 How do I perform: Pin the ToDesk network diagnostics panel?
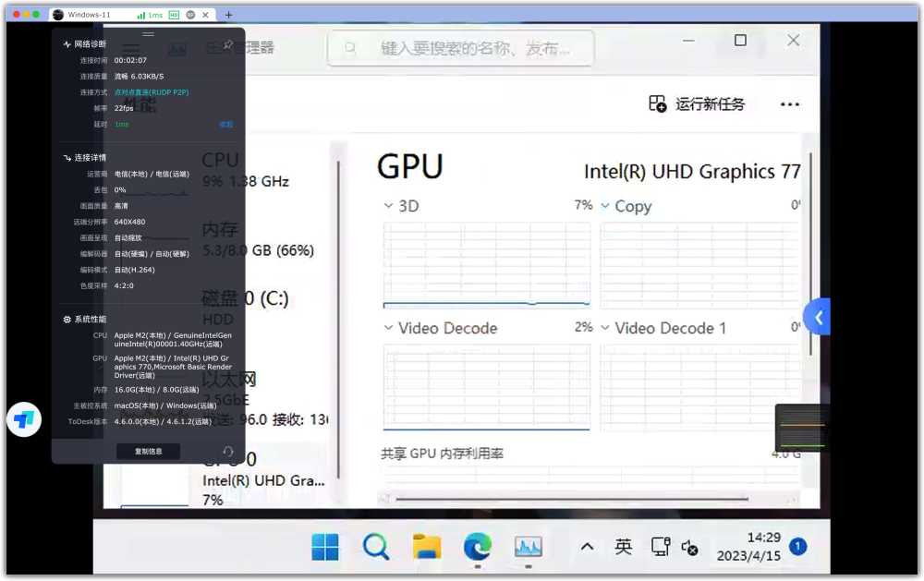[228, 44]
